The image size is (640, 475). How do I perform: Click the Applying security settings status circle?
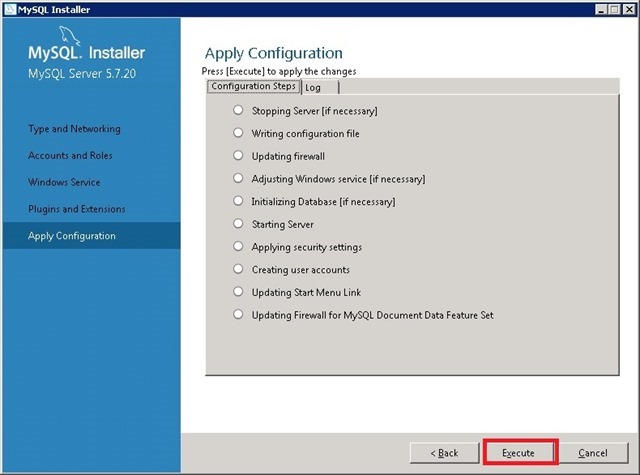coord(238,246)
